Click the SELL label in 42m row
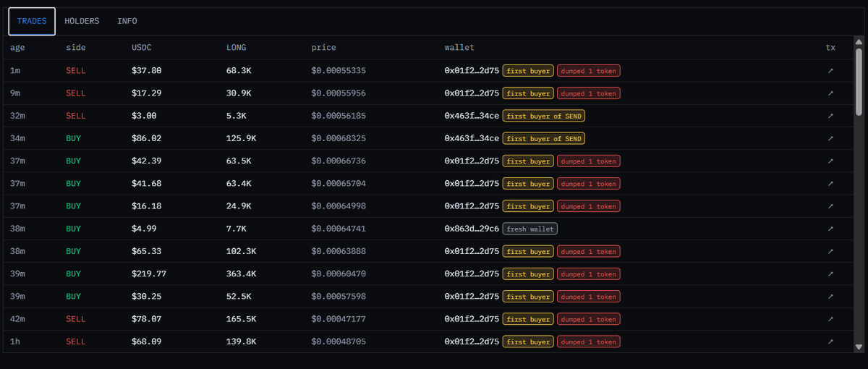 76,319
